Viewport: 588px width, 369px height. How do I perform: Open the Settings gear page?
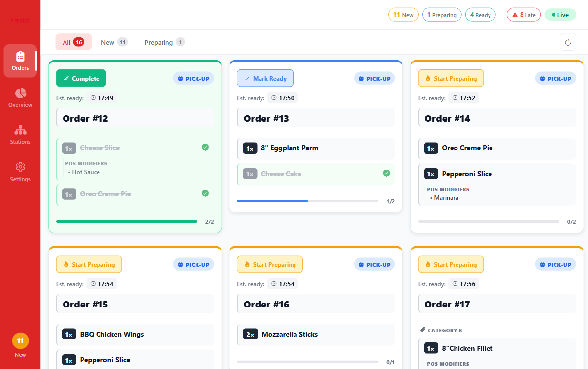click(x=20, y=172)
